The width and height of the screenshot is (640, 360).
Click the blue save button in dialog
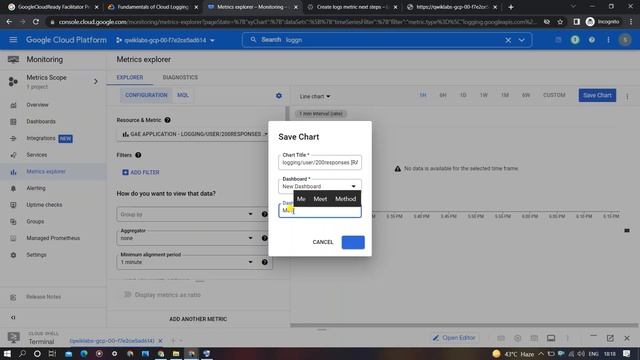(x=353, y=242)
